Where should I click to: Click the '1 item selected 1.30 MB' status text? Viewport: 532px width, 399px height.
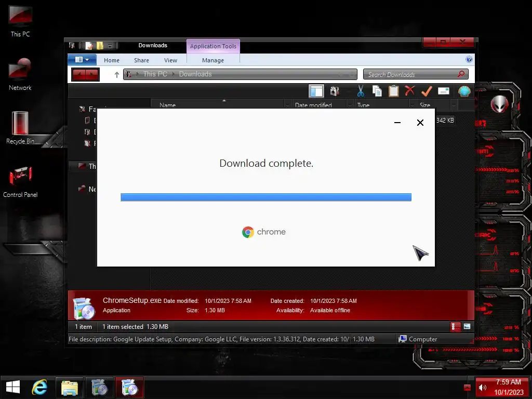[x=136, y=327]
